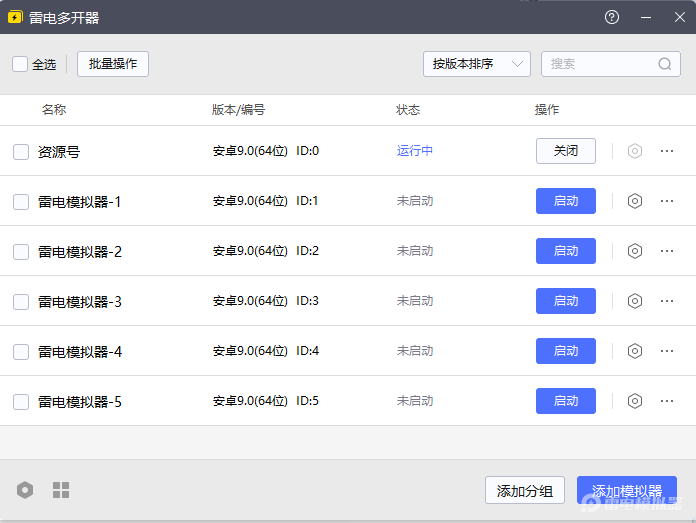Click the 状态 column header
This screenshot has width=696, height=523.
[x=408, y=110]
